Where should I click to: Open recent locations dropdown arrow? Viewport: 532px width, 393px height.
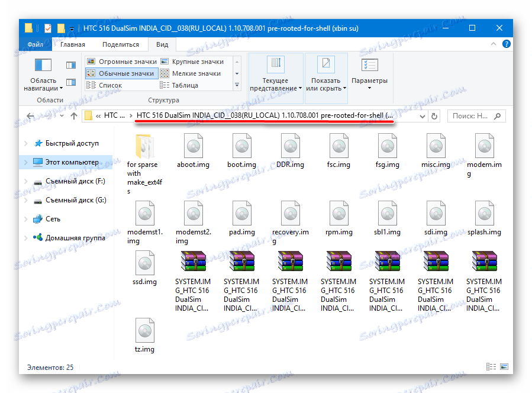tap(62, 116)
